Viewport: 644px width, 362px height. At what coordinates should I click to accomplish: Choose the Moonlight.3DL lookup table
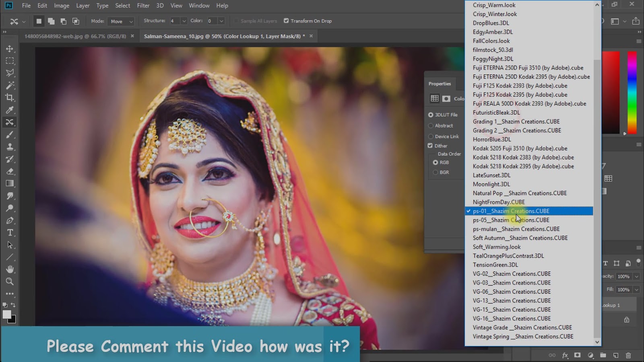[491, 184]
